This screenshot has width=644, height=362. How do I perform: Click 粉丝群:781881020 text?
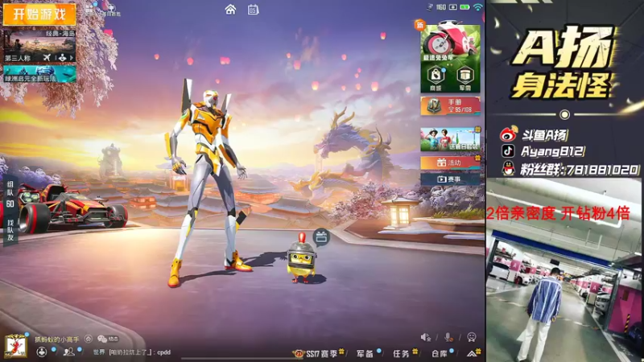[580, 170]
